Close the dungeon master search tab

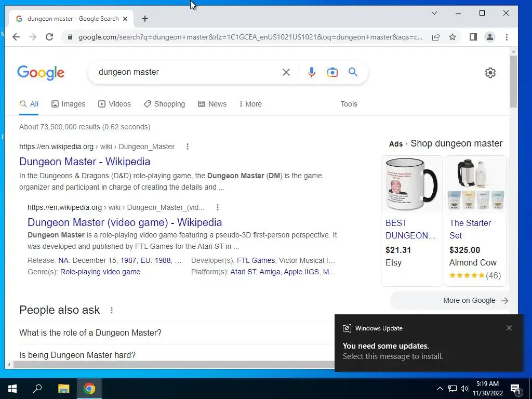125,19
